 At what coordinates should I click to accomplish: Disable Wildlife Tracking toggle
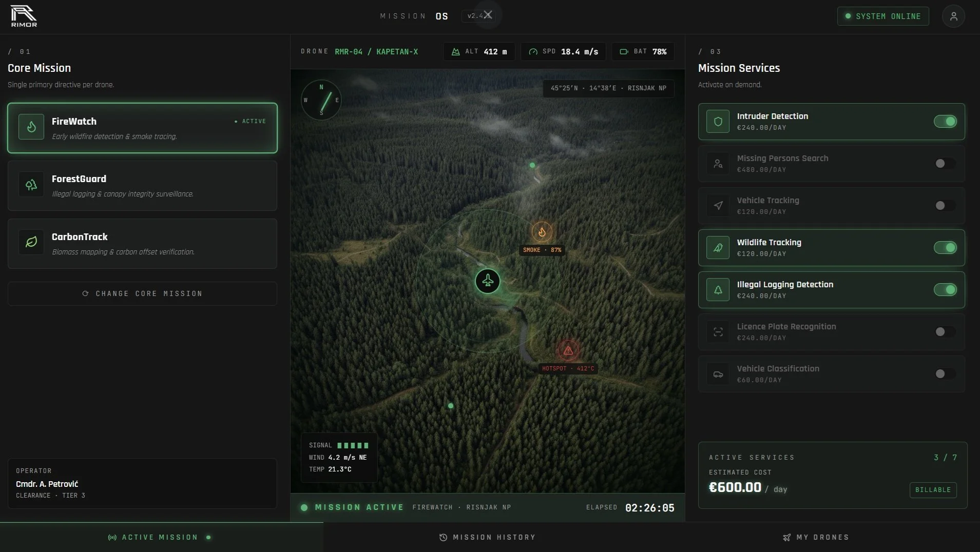[x=945, y=248]
